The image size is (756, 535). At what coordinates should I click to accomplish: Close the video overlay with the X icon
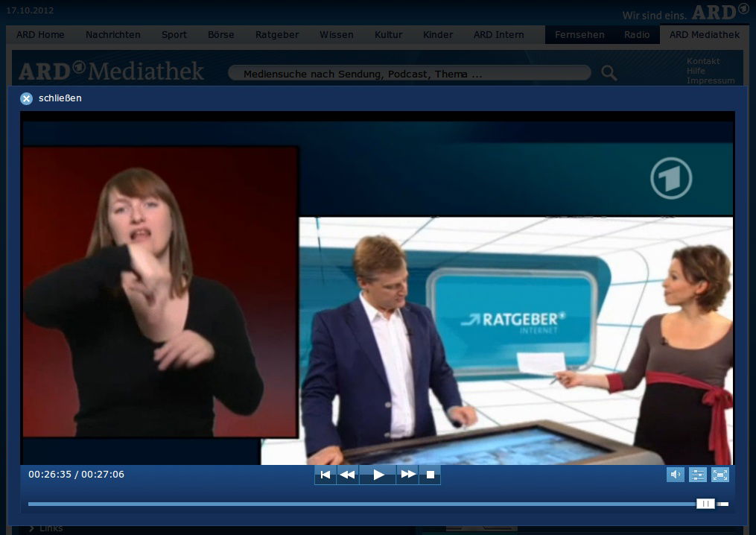point(26,98)
